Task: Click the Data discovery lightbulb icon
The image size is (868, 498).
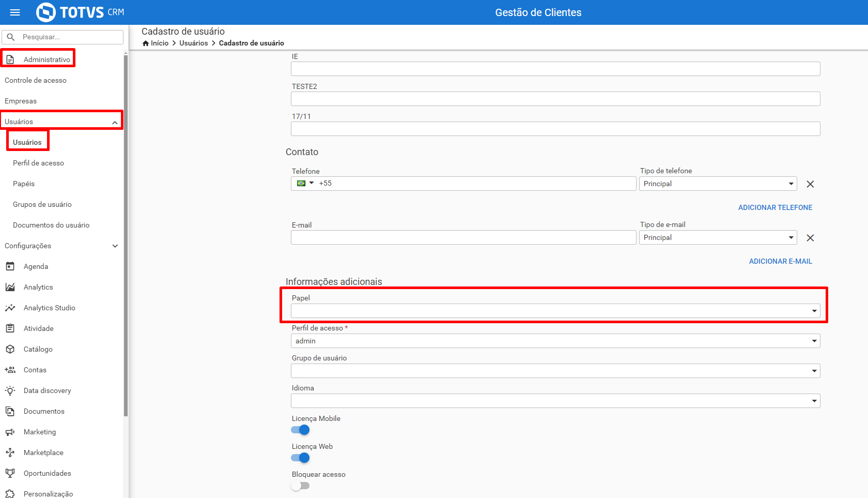Action: coord(10,390)
